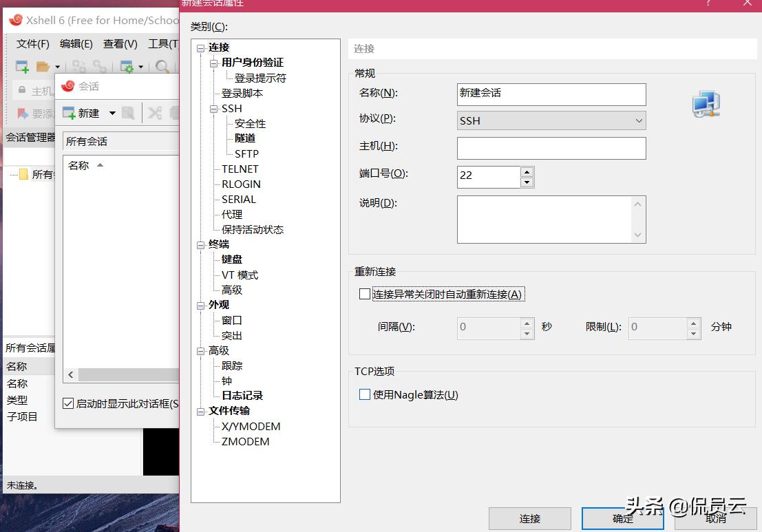Open the 查看 menu
Image resolution: width=762 pixels, height=532 pixels.
click(119, 43)
